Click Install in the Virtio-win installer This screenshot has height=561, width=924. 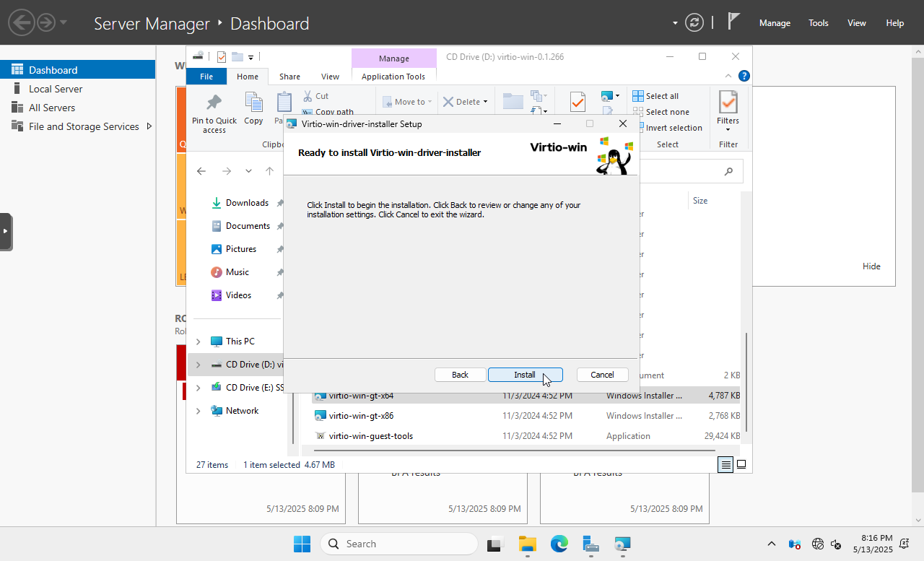coord(525,374)
